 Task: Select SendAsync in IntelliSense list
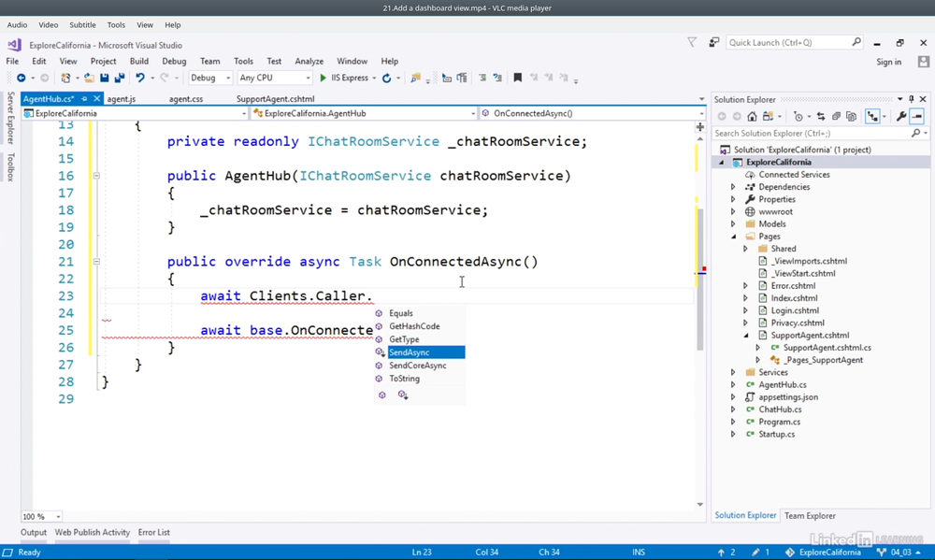point(420,352)
